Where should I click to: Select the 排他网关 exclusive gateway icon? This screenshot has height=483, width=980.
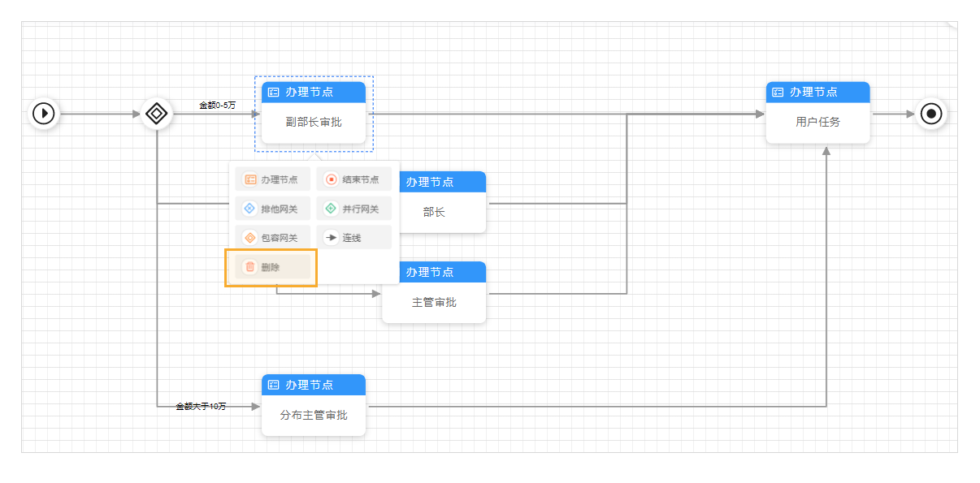(249, 208)
